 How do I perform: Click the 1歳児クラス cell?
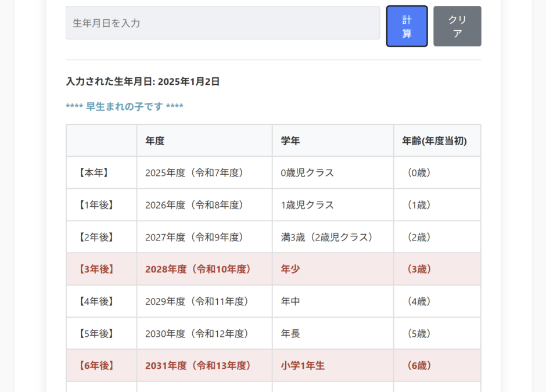(307, 205)
